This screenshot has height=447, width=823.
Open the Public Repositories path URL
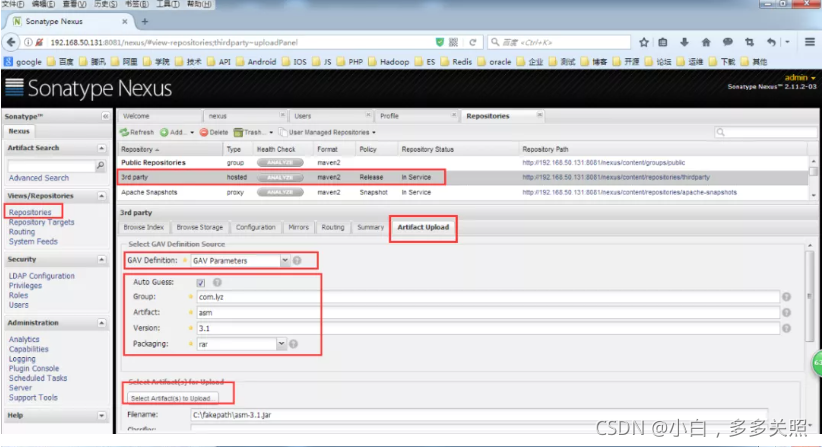click(604, 163)
